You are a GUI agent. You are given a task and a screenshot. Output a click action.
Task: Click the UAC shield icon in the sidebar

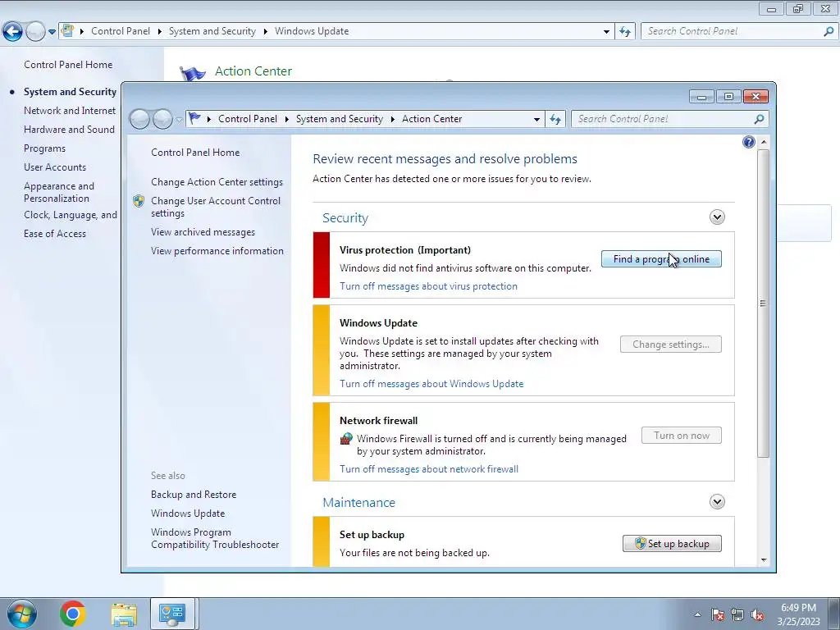[139, 201]
